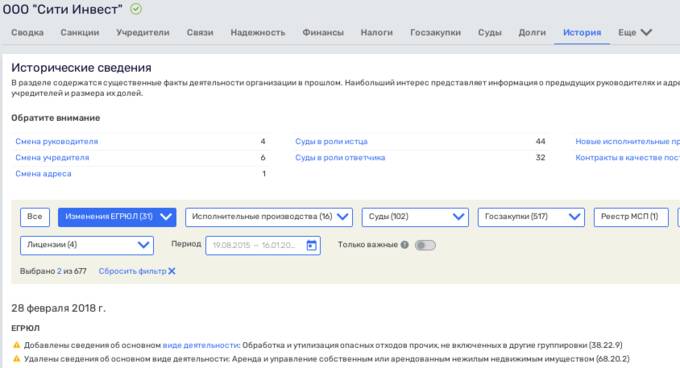Open Госзакупки (517) dropdown
Screen dimensions: 680x368
click(x=531, y=217)
